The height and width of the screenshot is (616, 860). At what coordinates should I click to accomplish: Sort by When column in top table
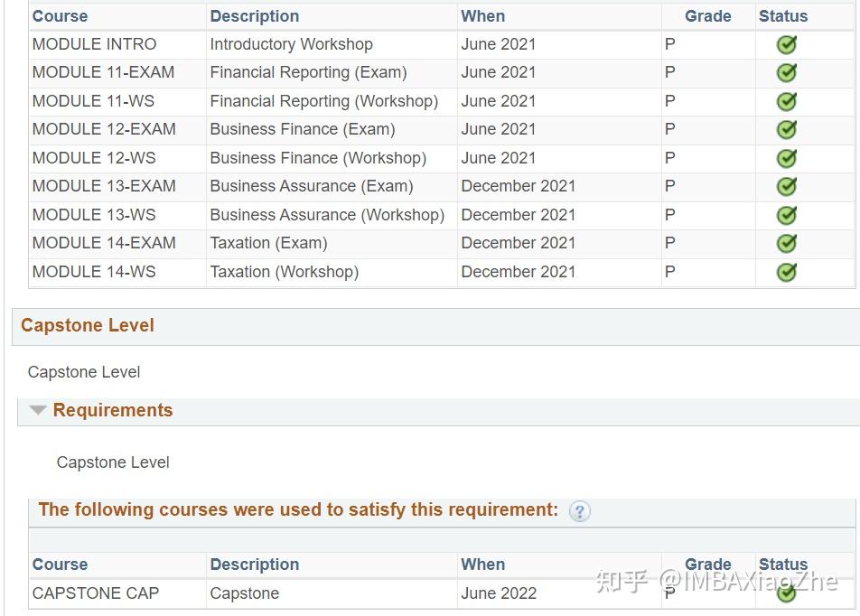click(482, 16)
